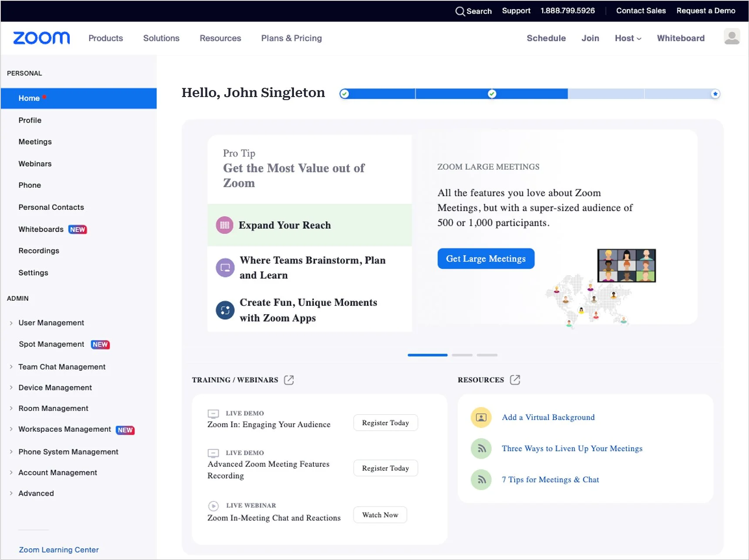Image resolution: width=749 pixels, height=560 pixels.
Task: Click Watch Now button
Action: point(380,515)
